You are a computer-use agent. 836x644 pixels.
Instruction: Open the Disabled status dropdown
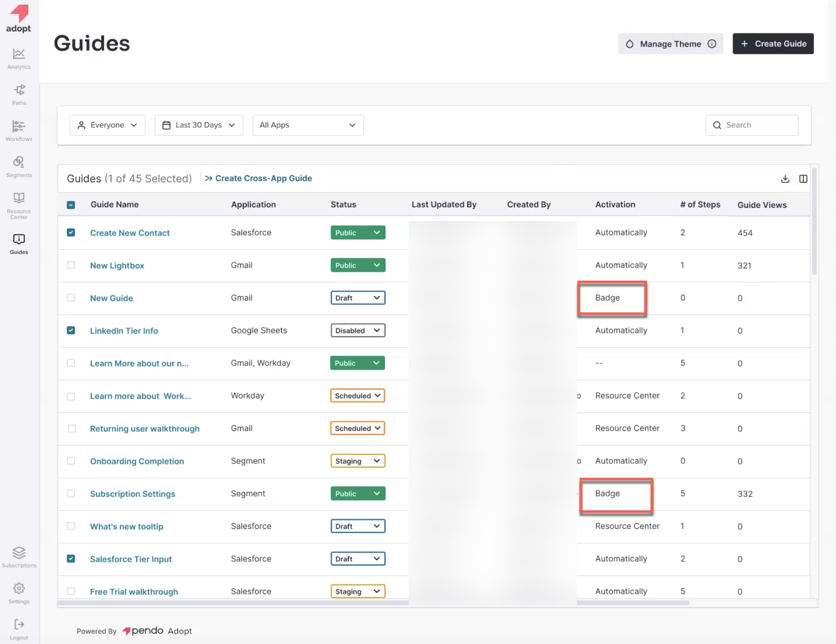358,330
